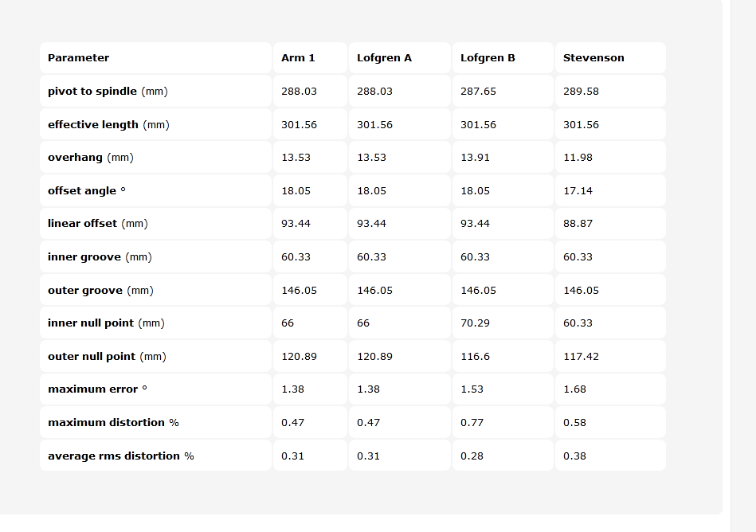Click the Parameter column header

78,58
